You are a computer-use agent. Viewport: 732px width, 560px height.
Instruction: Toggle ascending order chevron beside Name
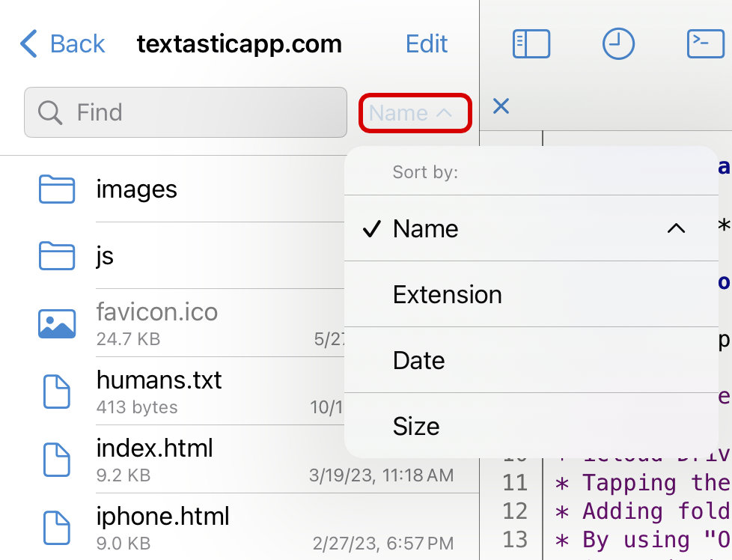676,228
